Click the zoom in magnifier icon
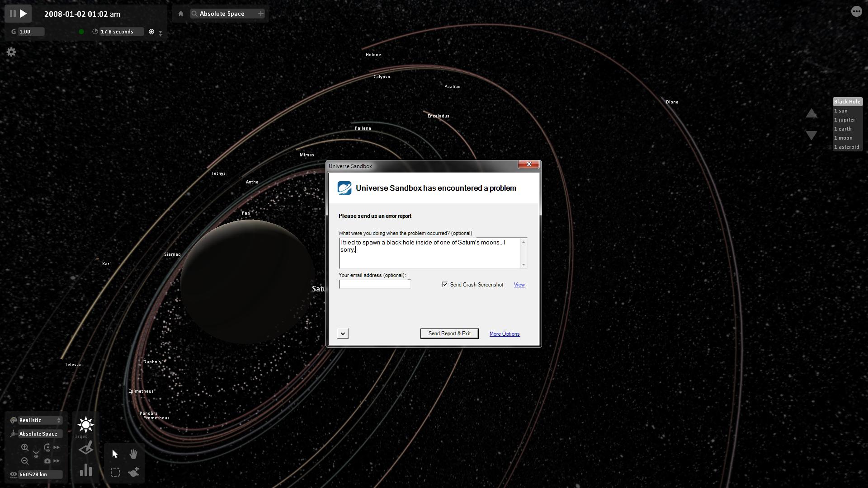 pyautogui.click(x=25, y=447)
